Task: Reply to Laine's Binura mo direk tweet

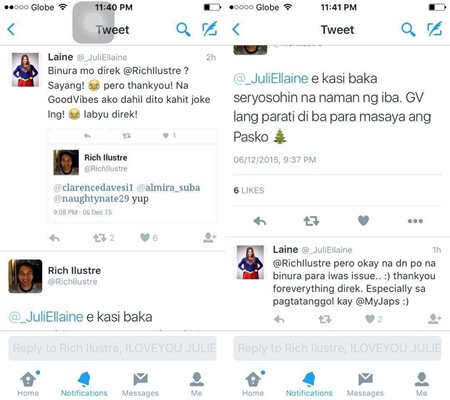Action: point(54,238)
